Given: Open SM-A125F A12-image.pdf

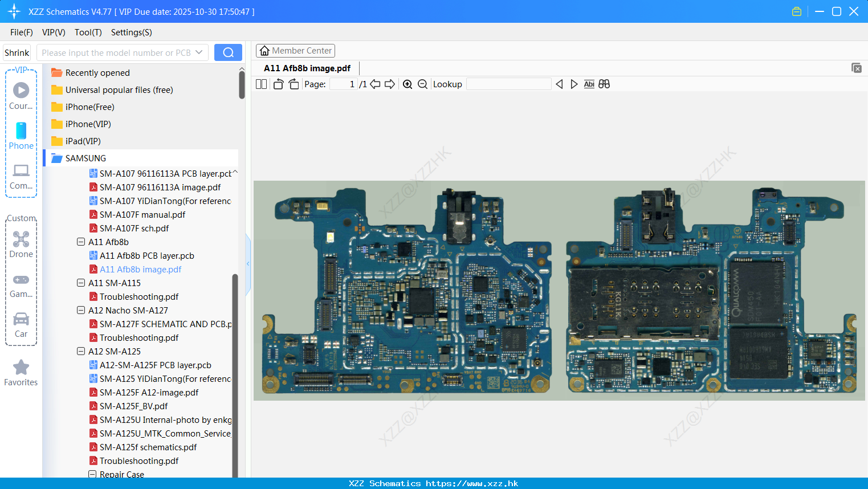Looking at the screenshot, I should point(149,392).
